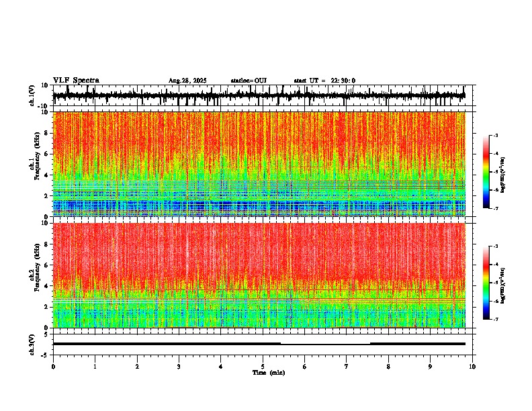Click the "-3" label on ch.2 color bar
Viewport: 532px width, 411px height.
pos(496,246)
